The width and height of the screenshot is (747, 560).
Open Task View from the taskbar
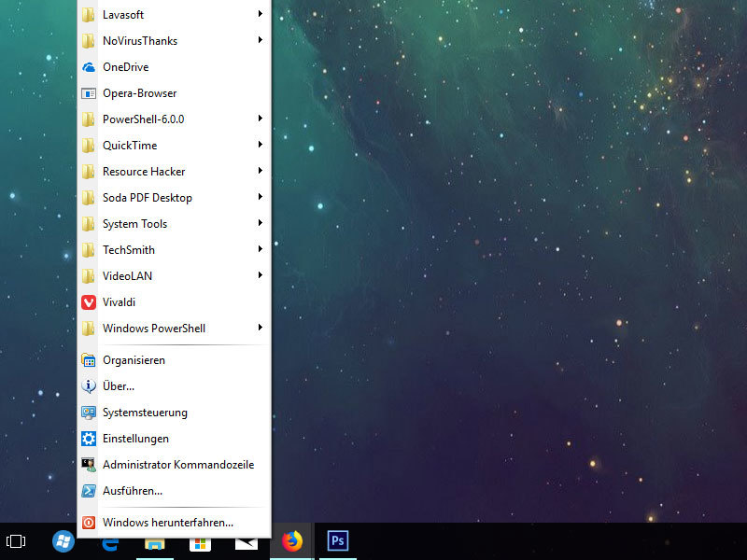[15, 540]
